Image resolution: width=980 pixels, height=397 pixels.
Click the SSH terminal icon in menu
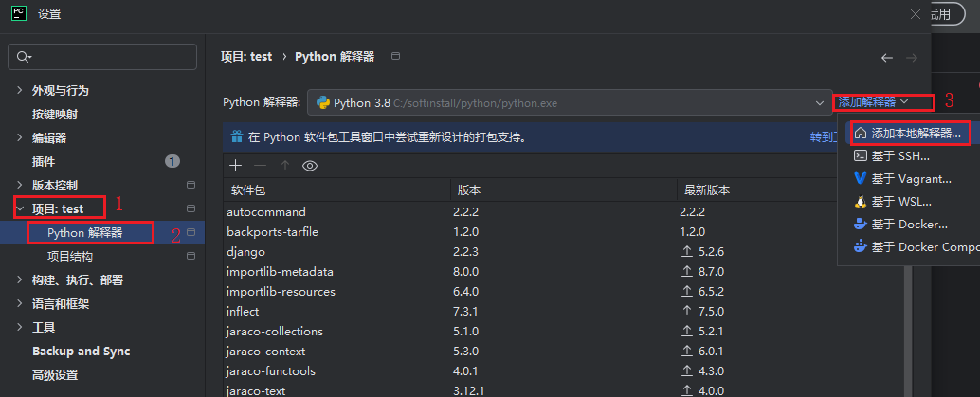861,155
